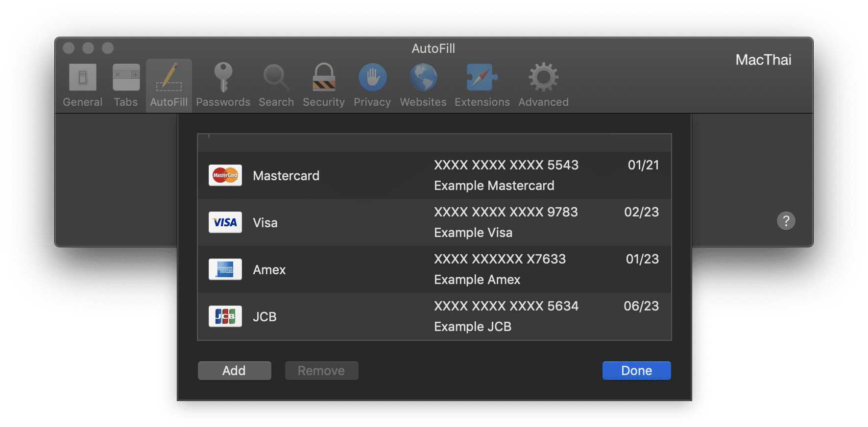Click the Visa logo icon

coord(225,222)
